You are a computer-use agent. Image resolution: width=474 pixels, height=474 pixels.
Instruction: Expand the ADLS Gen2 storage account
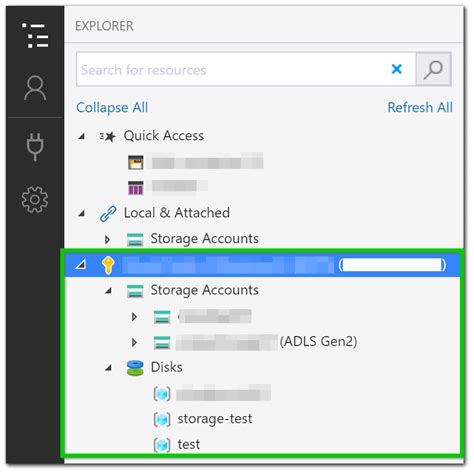click(x=134, y=342)
